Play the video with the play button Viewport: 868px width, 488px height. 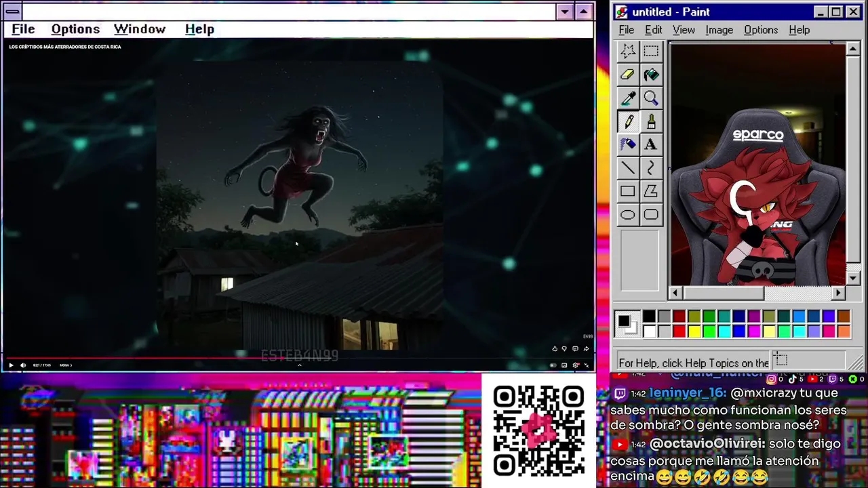pyautogui.click(x=11, y=365)
